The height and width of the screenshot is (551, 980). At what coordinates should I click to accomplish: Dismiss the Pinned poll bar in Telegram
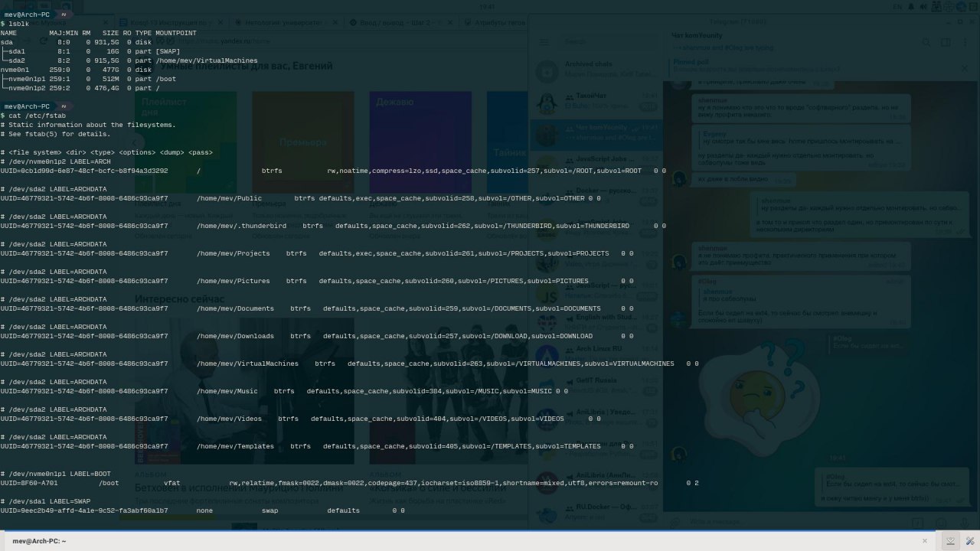965,68
